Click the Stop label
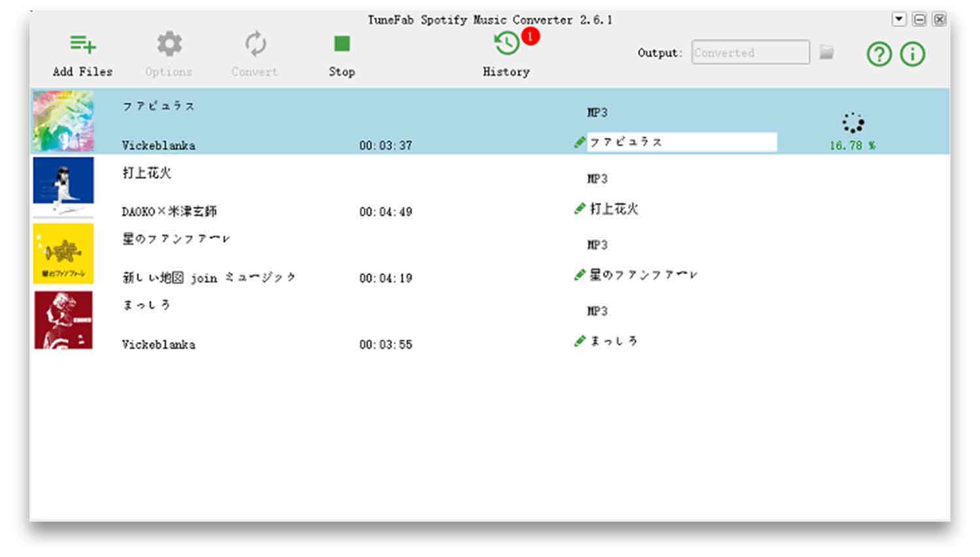980x557 pixels. (342, 71)
